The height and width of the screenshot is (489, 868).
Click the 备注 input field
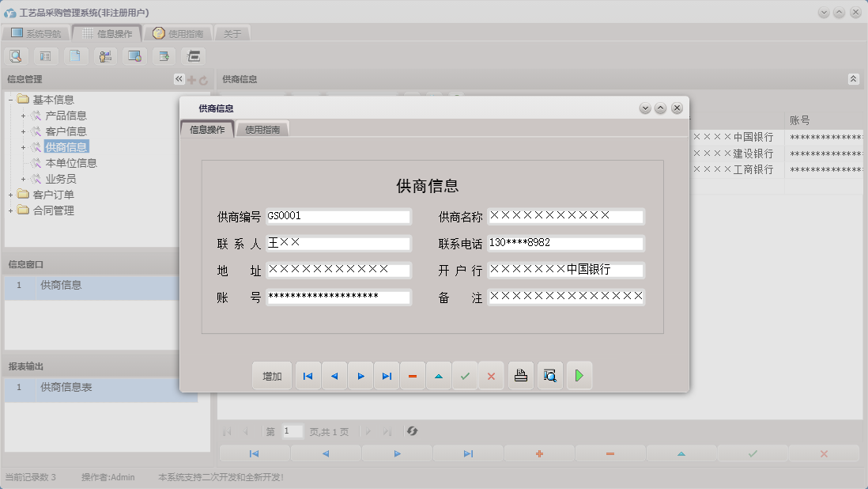pyautogui.click(x=565, y=297)
